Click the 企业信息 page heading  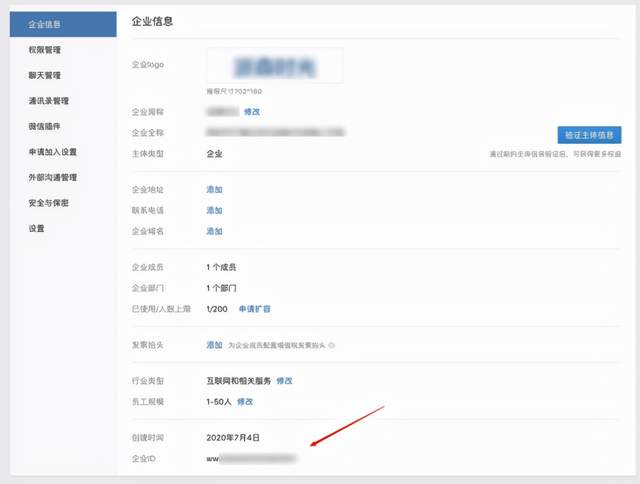152,21
